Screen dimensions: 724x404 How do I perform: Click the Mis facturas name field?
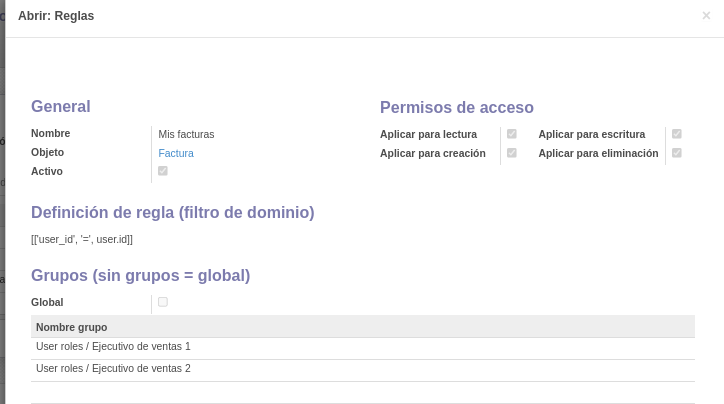pos(186,134)
